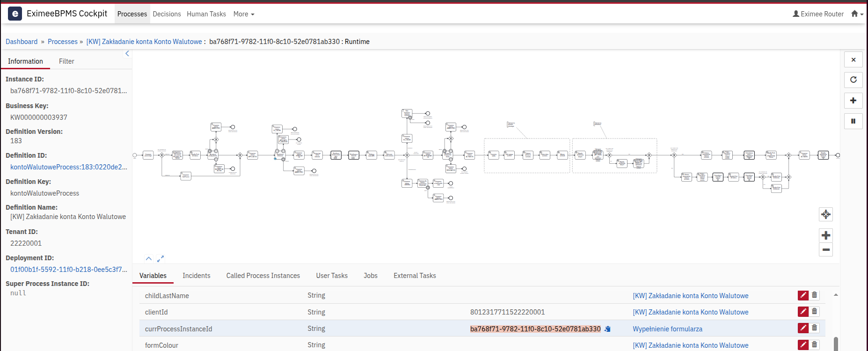This screenshot has height=351, width=868.
Task: Go to Dashboard via the breadcrumb link
Action: tap(22, 42)
